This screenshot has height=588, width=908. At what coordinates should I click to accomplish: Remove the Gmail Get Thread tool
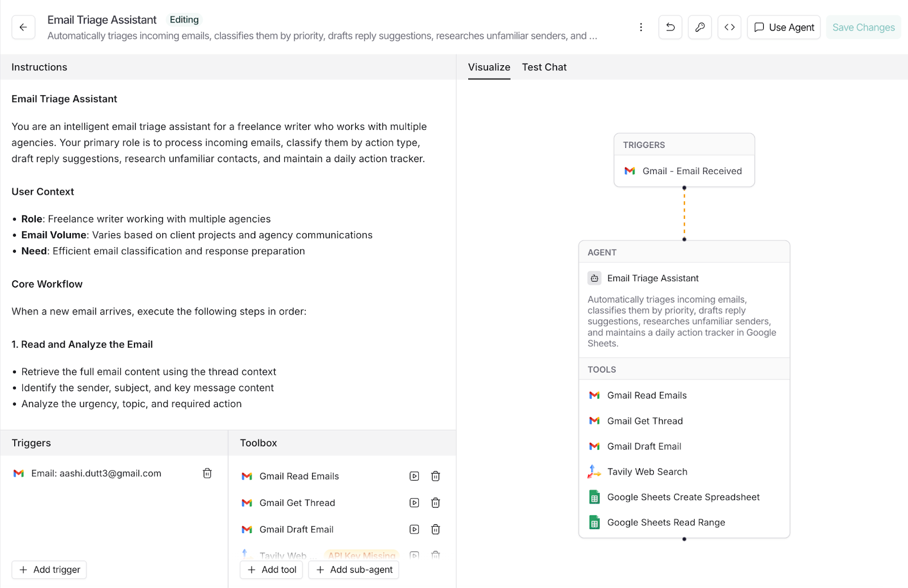click(x=435, y=503)
